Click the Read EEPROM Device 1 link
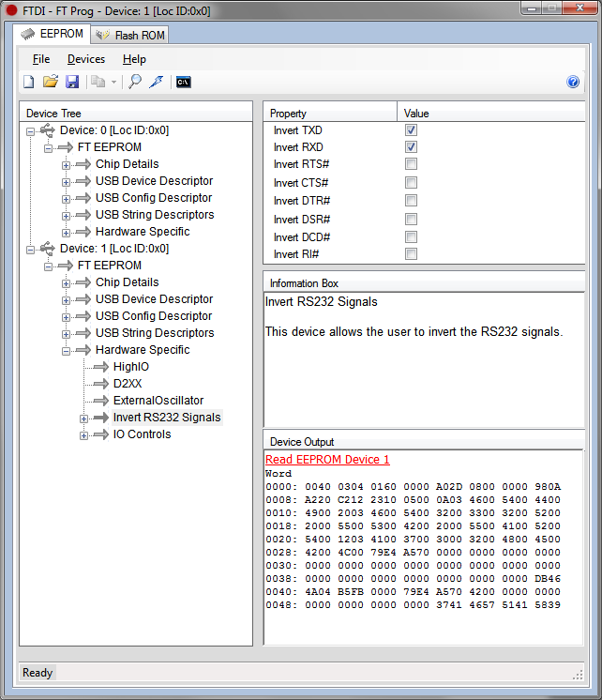Screen dimensions: 602x700 pos(327,460)
